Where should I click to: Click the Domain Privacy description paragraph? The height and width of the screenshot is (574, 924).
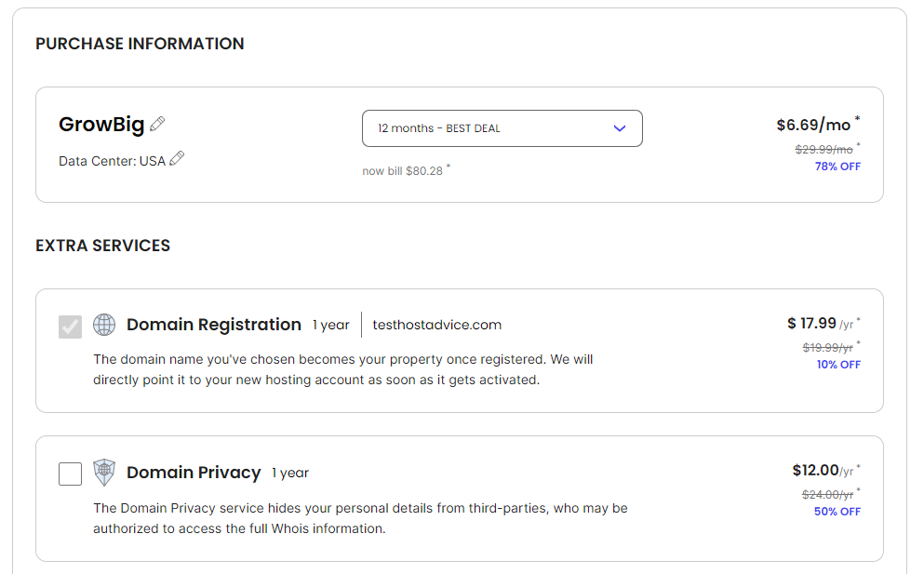[360, 518]
